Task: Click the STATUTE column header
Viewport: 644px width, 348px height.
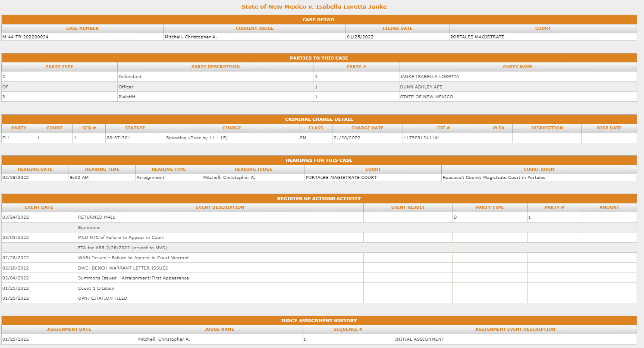Action: [135, 128]
